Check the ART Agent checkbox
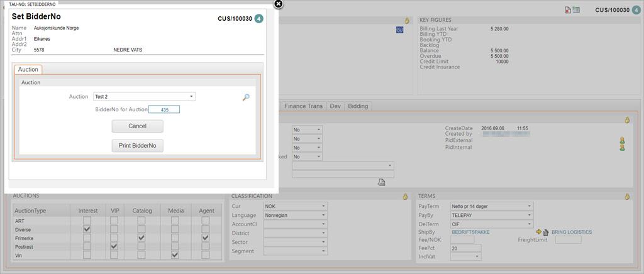Screen dimensions: 644x274 click(206, 221)
